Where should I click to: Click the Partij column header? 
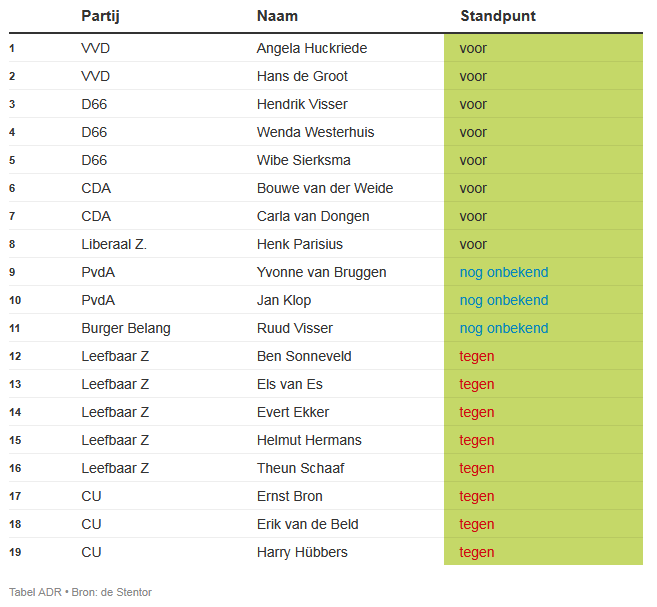(x=100, y=16)
